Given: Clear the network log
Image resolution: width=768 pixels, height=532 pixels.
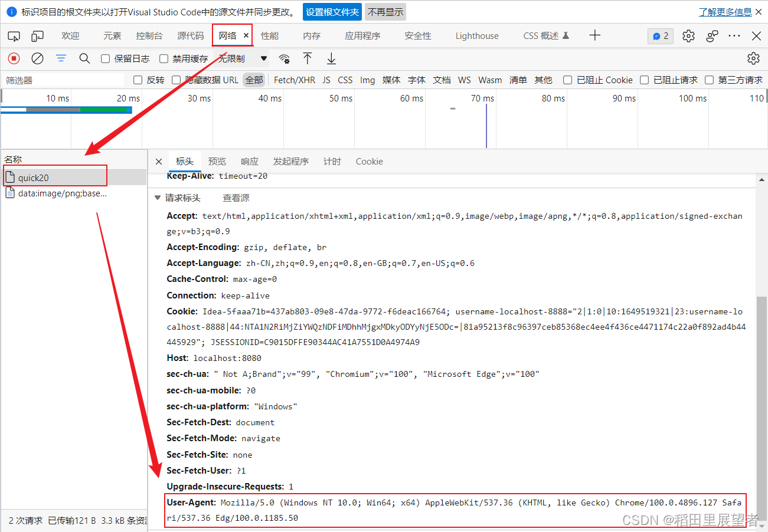Looking at the screenshot, I should [x=38, y=58].
